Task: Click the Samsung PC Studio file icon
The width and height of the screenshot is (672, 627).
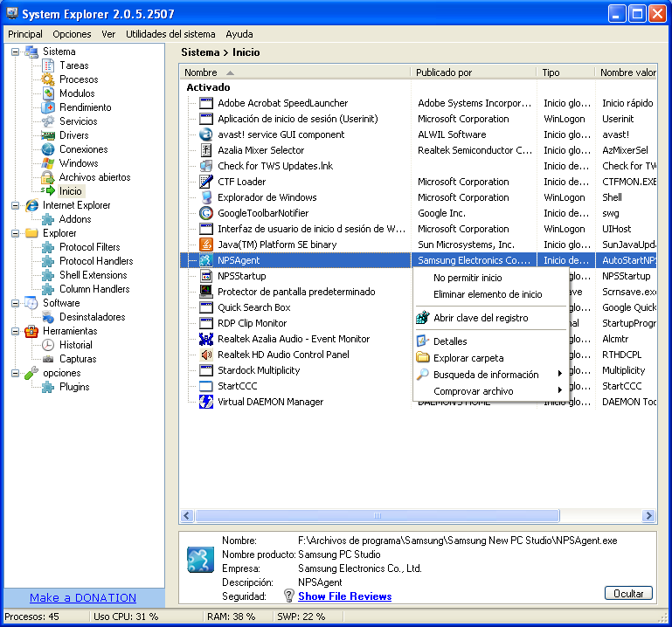Action: 200,560
